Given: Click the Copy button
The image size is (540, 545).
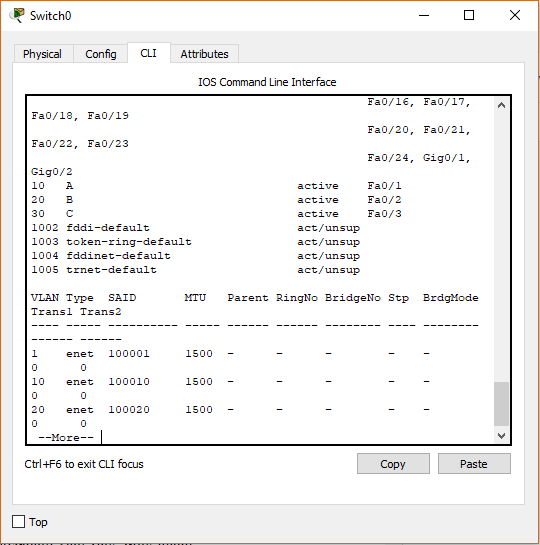Looking at the screenshot, I should coord(393,464).
